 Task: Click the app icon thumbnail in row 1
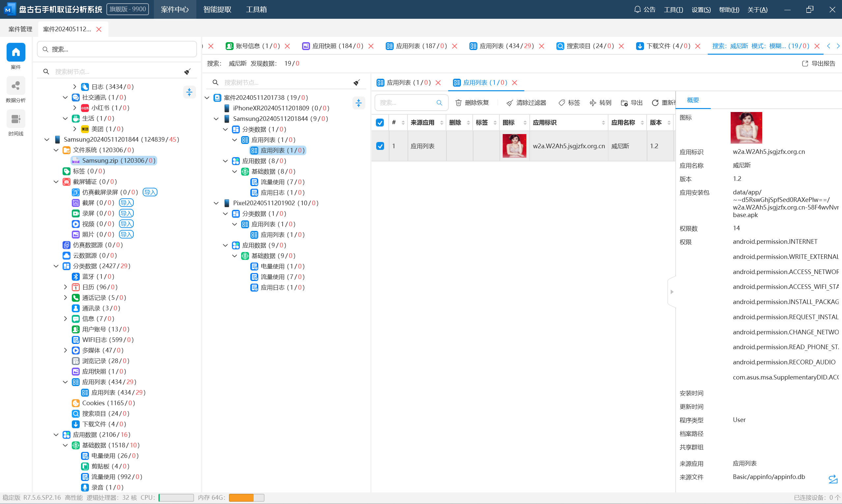click(x=514, y=146)
